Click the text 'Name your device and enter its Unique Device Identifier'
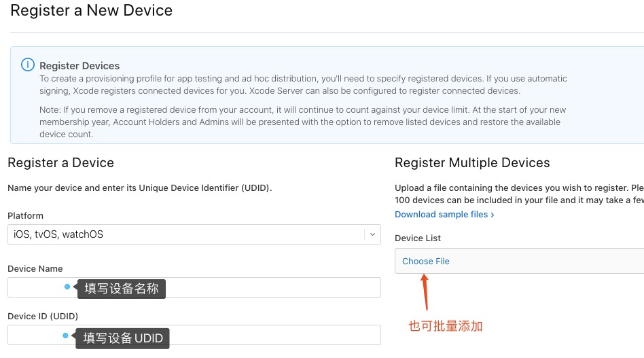This screenshot has width=644, height=358. coord(140,187)
